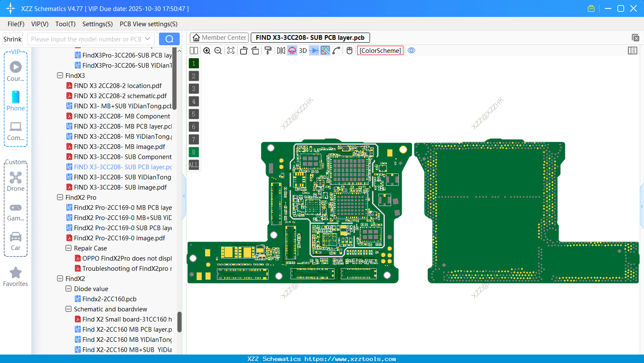Toggle the trace routing display
The height and width of the screenshot is (363, 644).
point(325,51)
